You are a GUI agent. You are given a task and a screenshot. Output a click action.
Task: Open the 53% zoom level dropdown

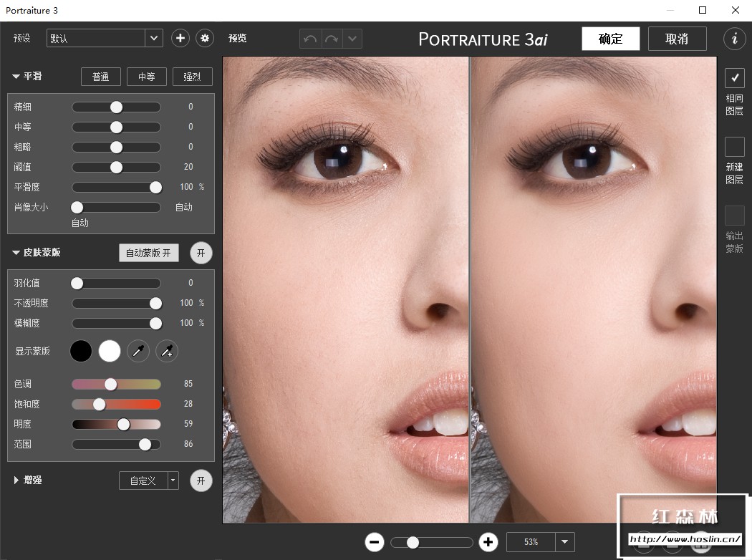click(564, 542)
